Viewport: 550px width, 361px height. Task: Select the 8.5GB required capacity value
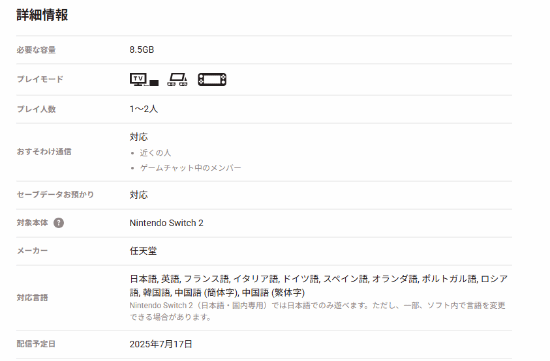pyautogui.click(x=142, y=49)
